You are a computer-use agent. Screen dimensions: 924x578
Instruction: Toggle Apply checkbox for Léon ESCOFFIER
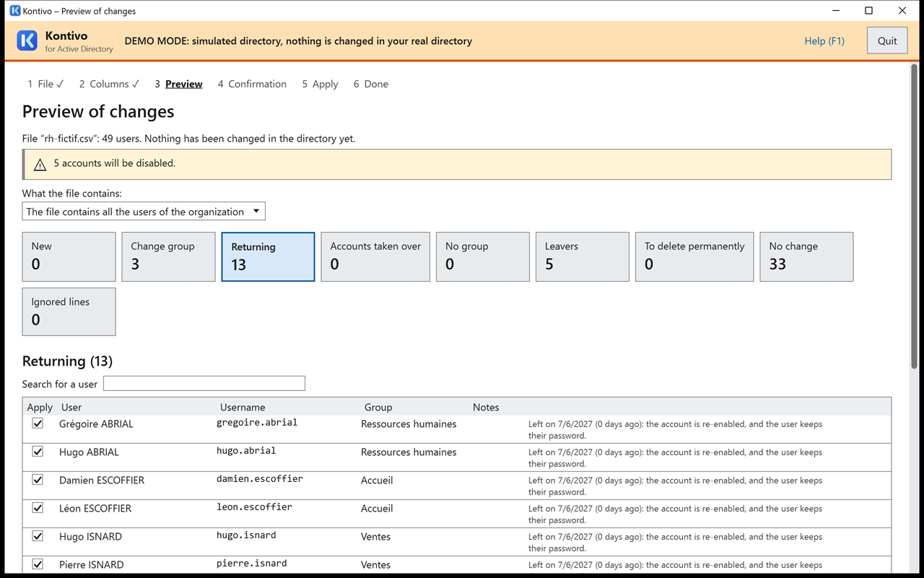point(38,509)
